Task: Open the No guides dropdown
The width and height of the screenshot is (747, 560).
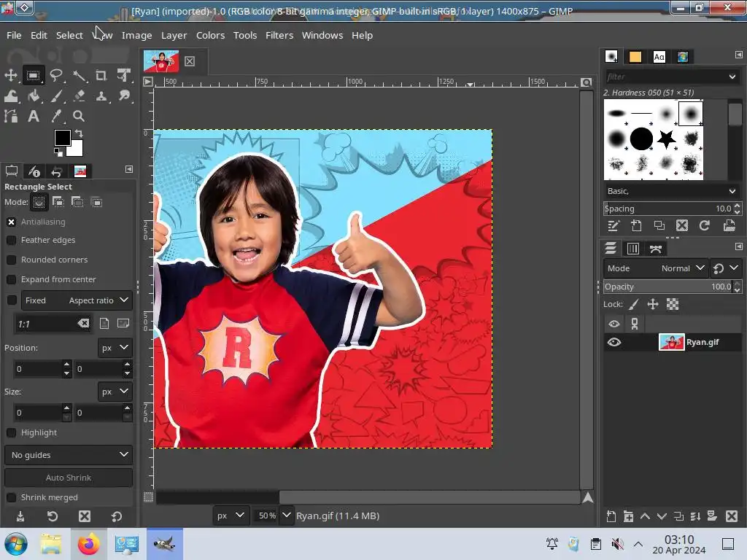Action: (69, 455)
